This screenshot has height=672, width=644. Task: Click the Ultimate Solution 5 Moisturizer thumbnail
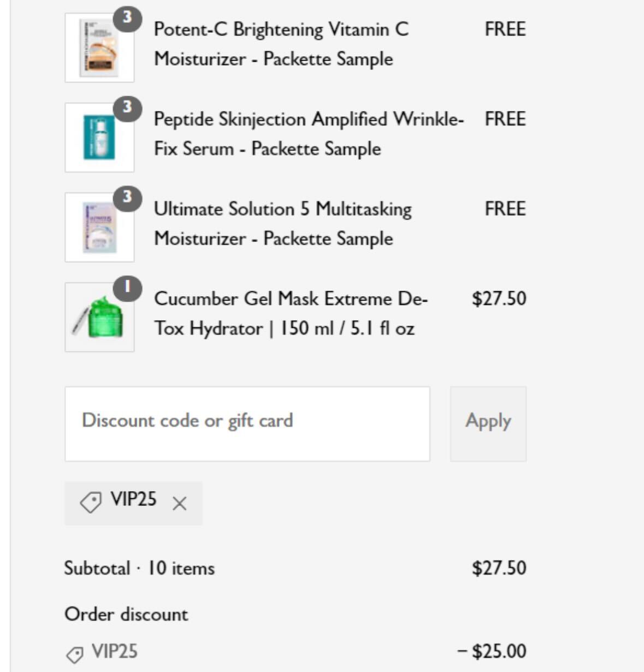99,228
